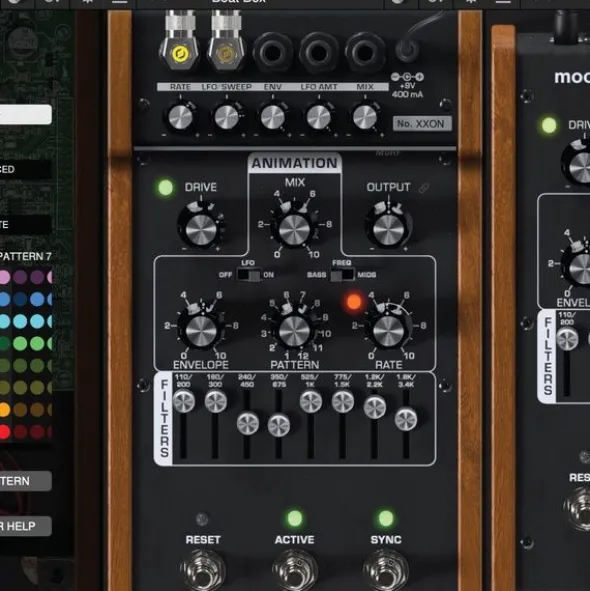Viewport: 590px width, 591px height.
Task: Click the bright orange dot in pattern grid
Action: coord(4,409)
